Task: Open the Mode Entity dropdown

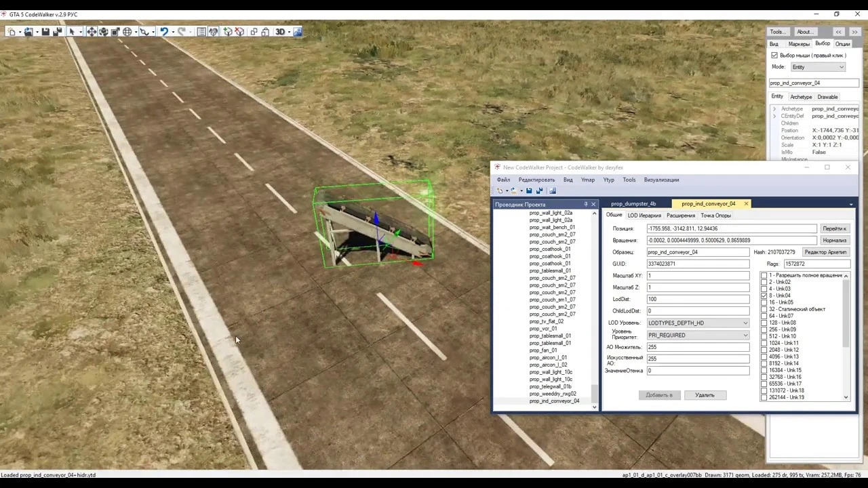Action: pos(818,67)
